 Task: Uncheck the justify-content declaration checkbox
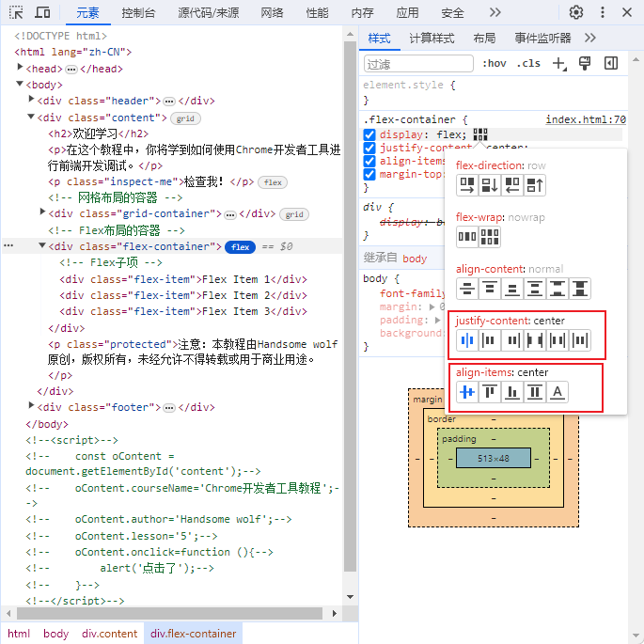tap(369, 148)
